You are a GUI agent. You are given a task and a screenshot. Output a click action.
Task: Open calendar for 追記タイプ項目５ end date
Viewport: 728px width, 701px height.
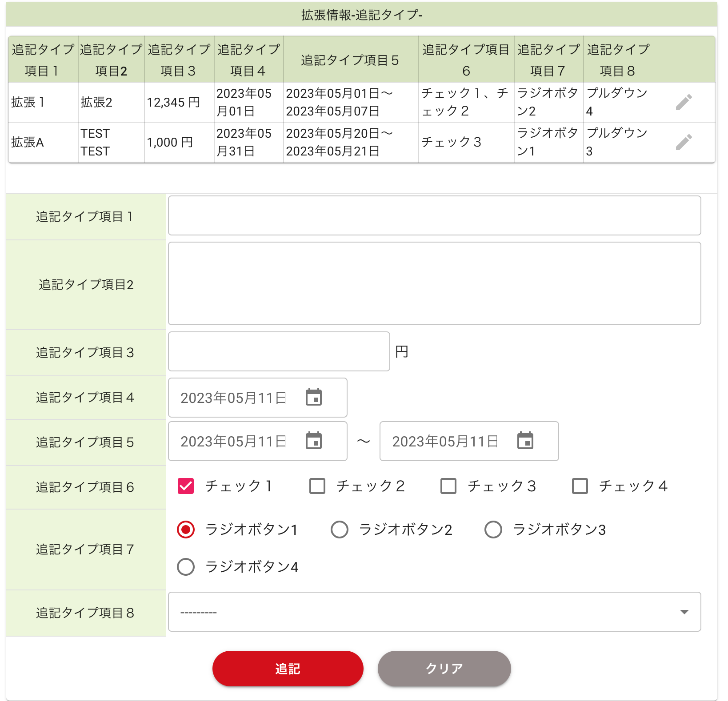coord(525,441)
